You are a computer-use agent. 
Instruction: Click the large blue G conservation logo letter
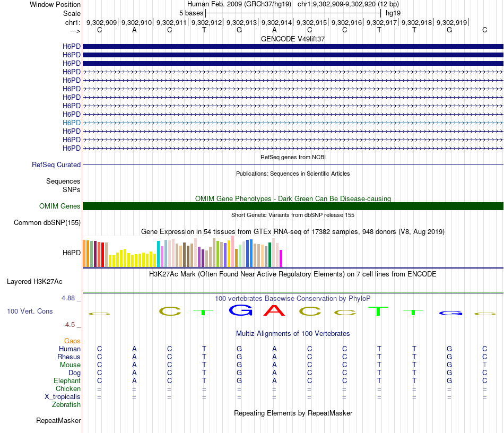tap(240, 310)
